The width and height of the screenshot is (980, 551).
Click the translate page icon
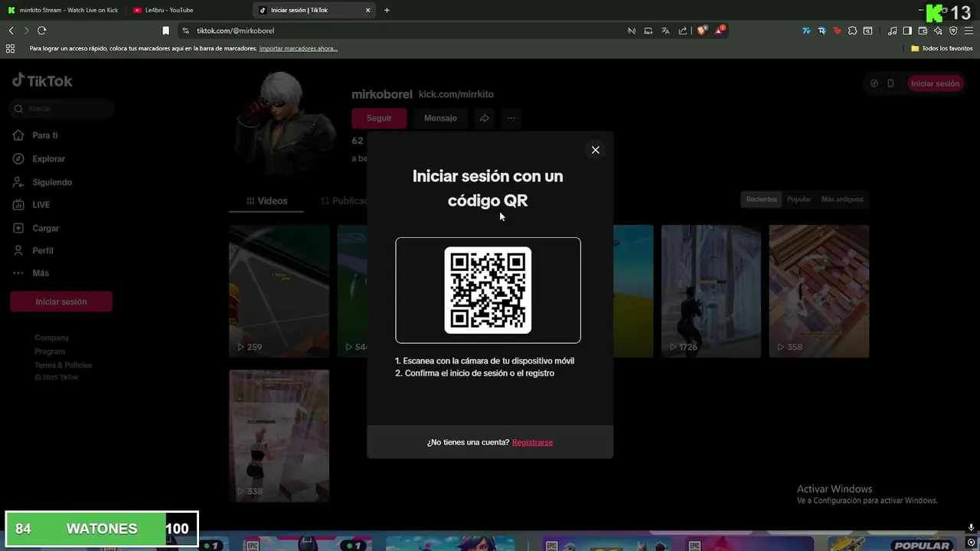coord(665,31)
